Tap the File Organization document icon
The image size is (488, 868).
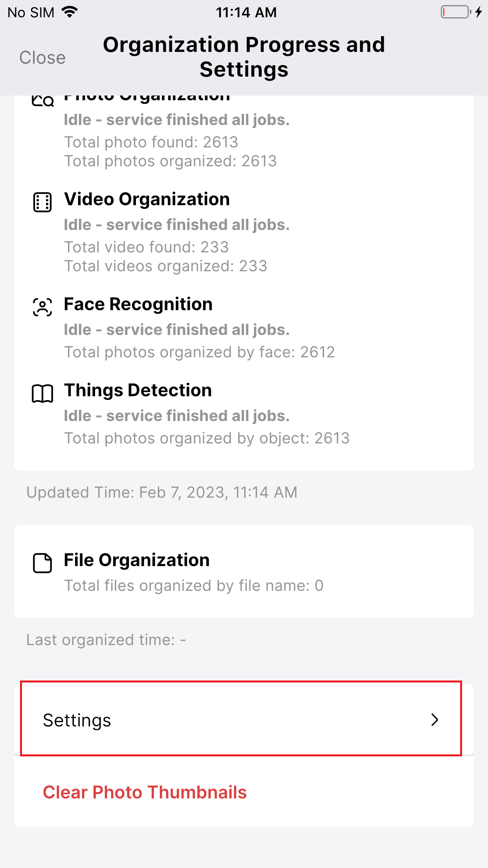tap(42, 563)
